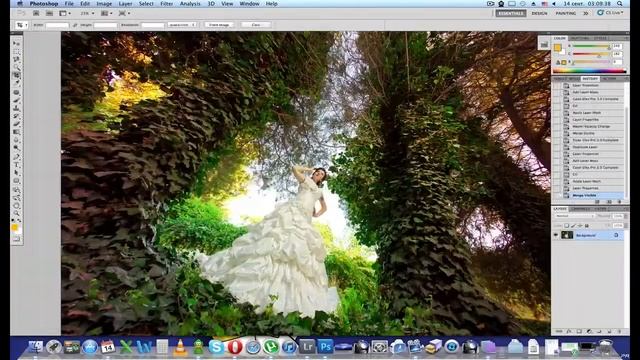640x360 pixels.
Task: Delete layer using Layers panel trash icon
Action: (620, 331)
